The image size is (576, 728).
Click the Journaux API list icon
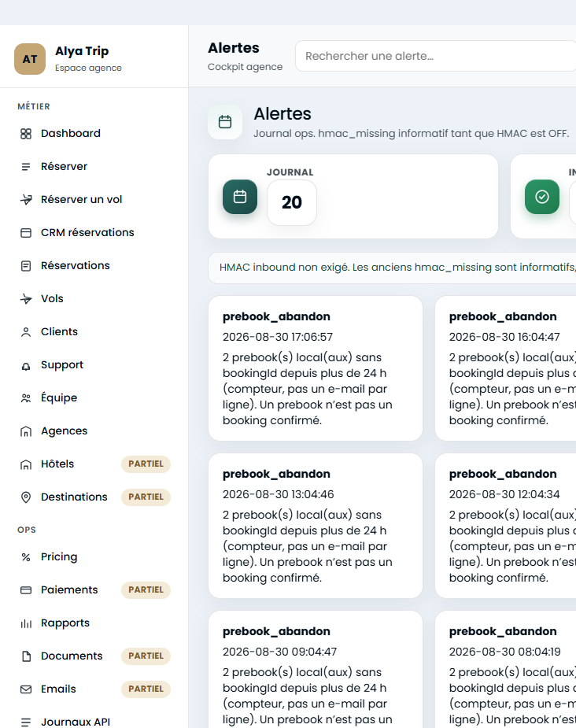tap(26, 722)
